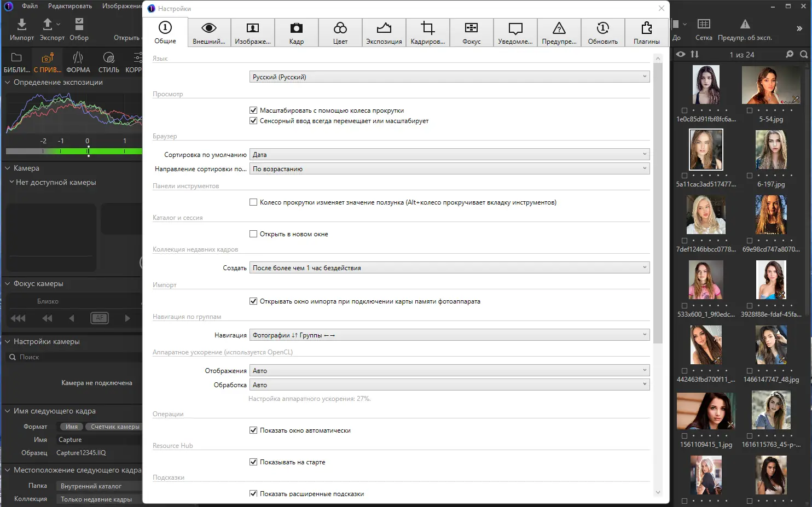Image resolution: width=812 pixels, height=507 pixels.
Task: Enable Колесо прокрутки изменяет значение ползунка
Action: 253,202
